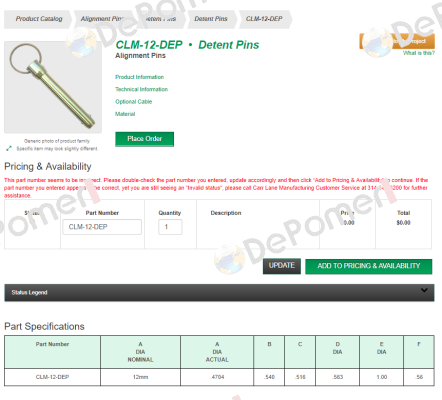Screen dimensions: 442x400
Task: Open the Detent Pins breadcrumb
Action: click(x=211, y=19)
